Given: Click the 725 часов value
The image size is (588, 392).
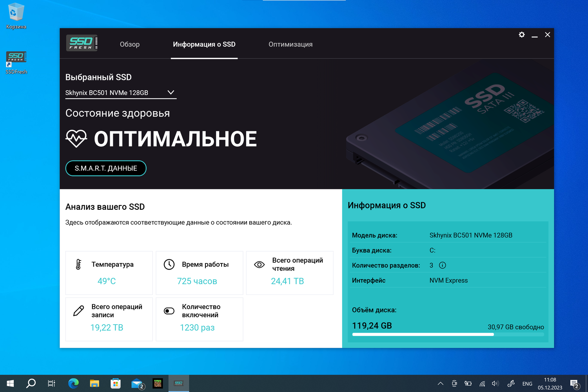Looking at the screenshot, I should click(x=197, y=281).
